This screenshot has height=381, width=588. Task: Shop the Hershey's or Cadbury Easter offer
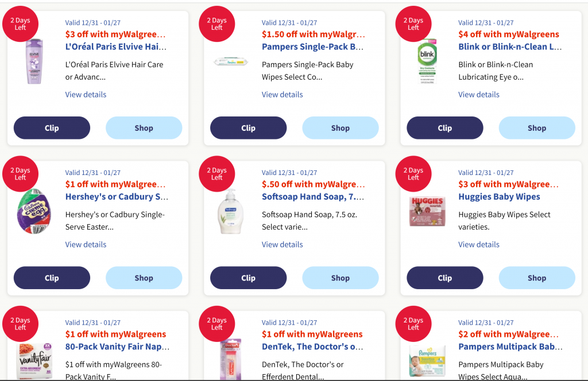pos(144,277)
